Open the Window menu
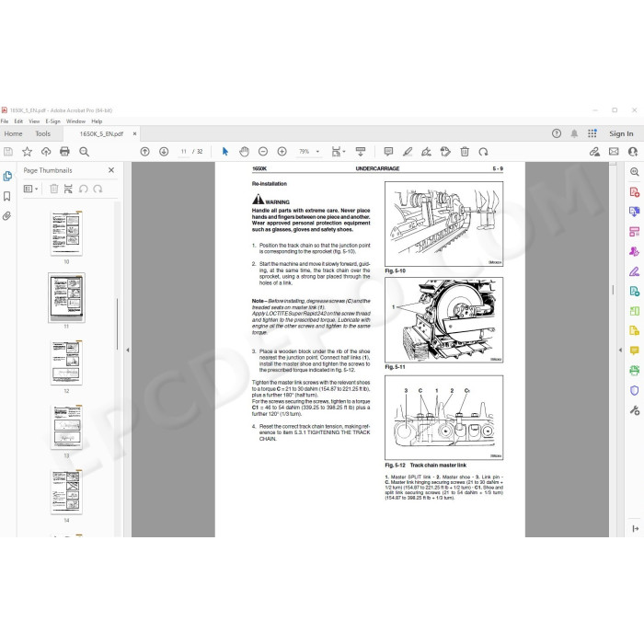Screen dimensions: 644x644 tap(75, 121)
